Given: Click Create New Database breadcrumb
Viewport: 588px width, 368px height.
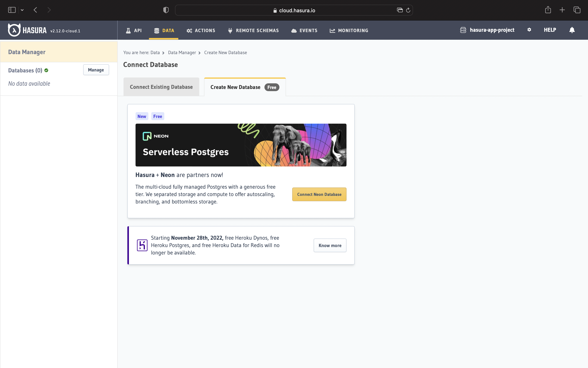Looking at the screenshot, I should tap(226, 53).
